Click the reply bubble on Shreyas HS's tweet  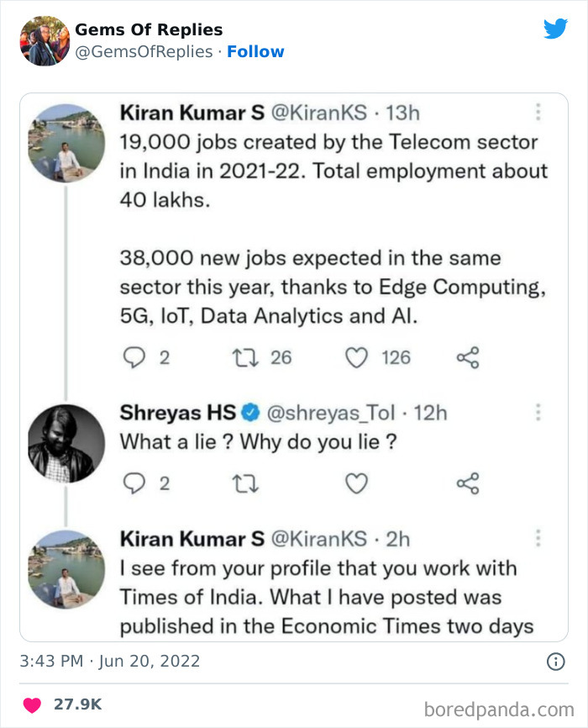[x=136, y=483]
